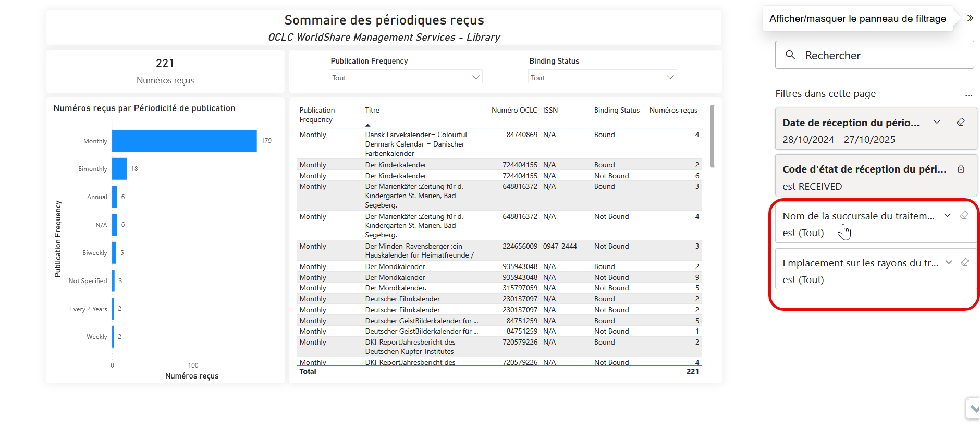Image resolution: width=980 pixels, height=427 pixels.
Task: Open more options for Filtres dans cette page
Action: click(969, 95)
